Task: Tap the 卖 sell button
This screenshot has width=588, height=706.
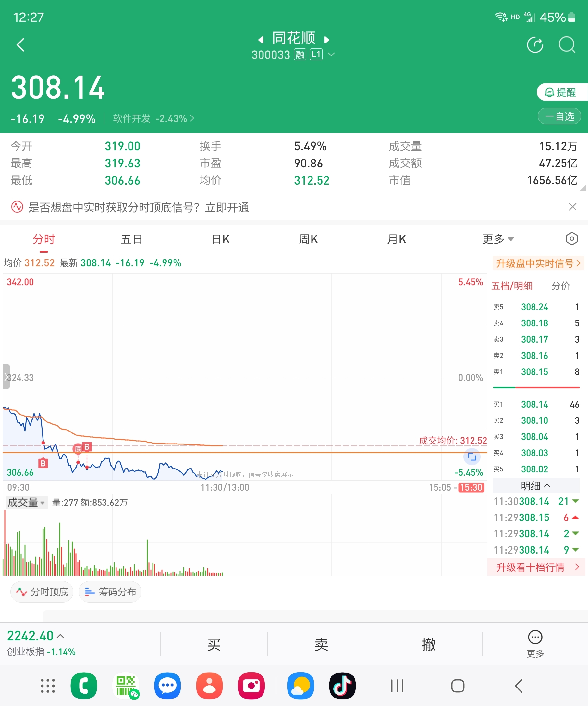Action: click(321, 644)
